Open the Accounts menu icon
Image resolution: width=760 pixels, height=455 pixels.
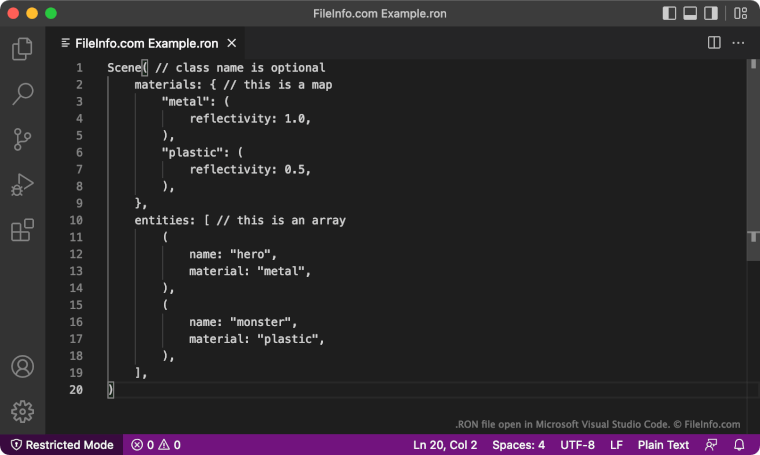22,366
